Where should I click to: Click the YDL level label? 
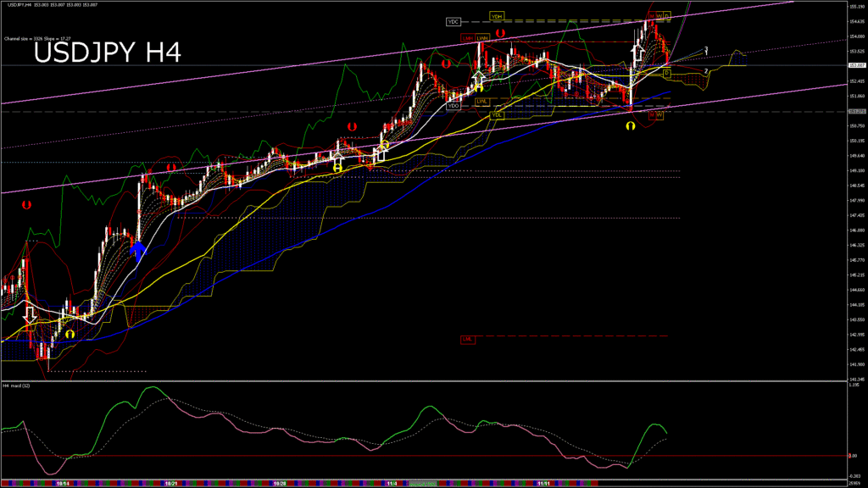(497, 115)
